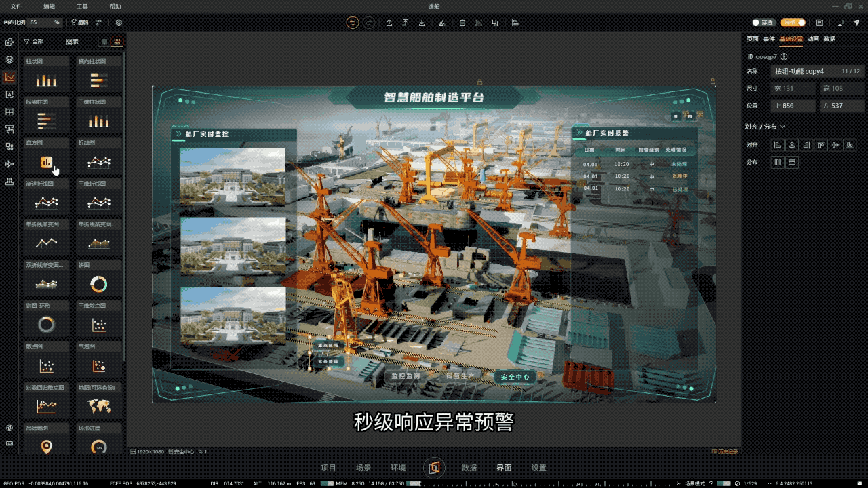Image resolution: width=868 pixels, height=488 pixels.
Task: Click the align top edges button
Action: click(821, 144)
